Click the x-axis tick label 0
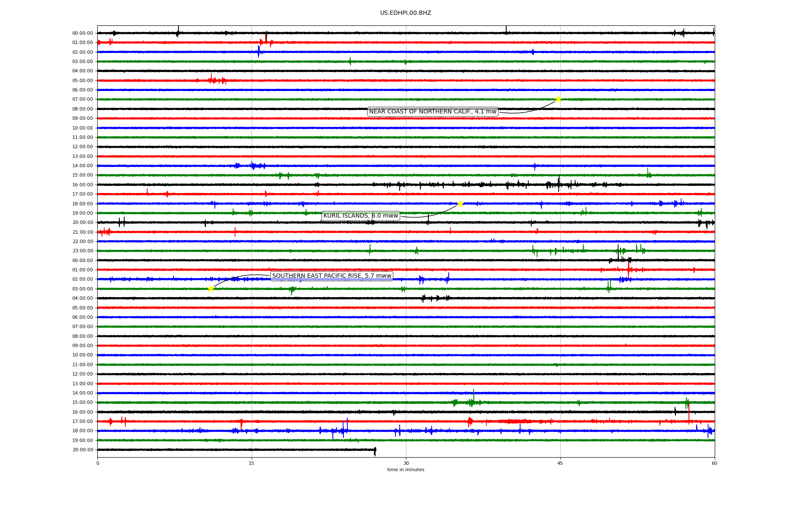 tap(98, 463)
